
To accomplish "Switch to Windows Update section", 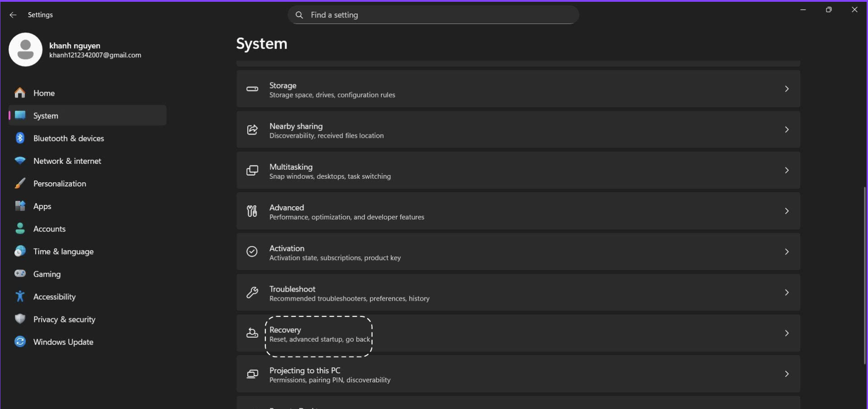I will pyautogui.click(x=63, y=342).
